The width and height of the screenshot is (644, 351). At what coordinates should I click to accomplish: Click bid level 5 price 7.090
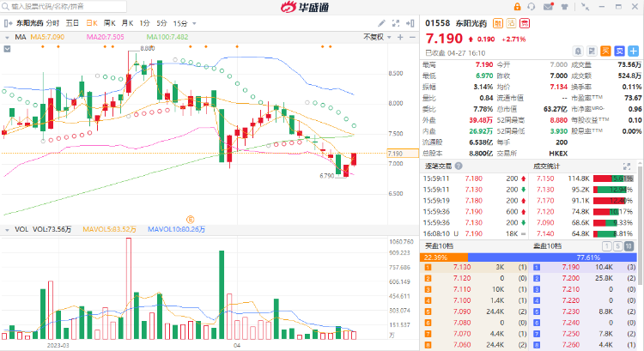(462, 312)
